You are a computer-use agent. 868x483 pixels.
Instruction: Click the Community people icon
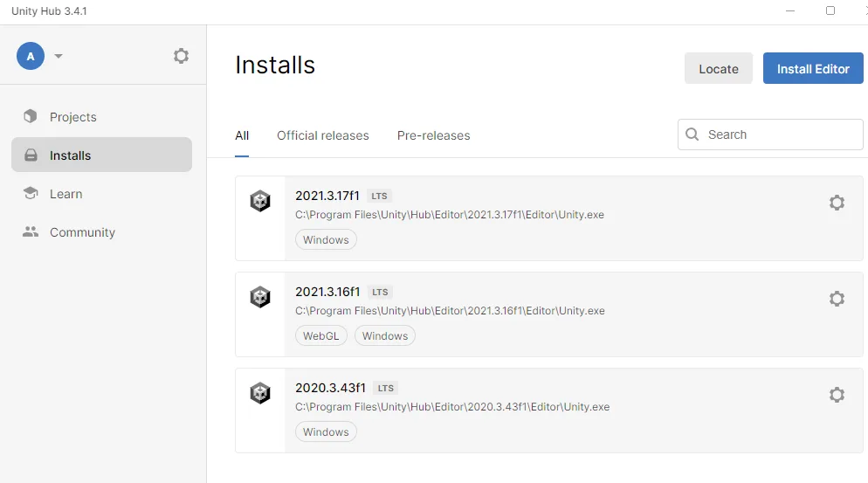tap(31, 231)
